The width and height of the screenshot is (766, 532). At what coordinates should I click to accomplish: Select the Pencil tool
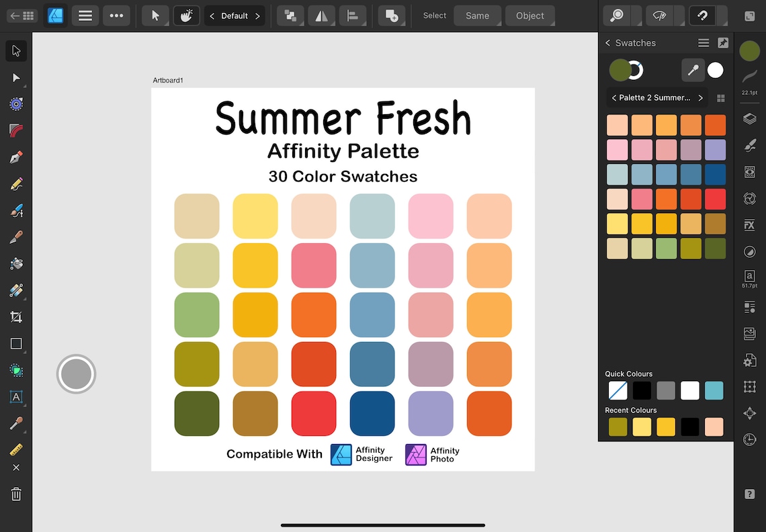16,183
